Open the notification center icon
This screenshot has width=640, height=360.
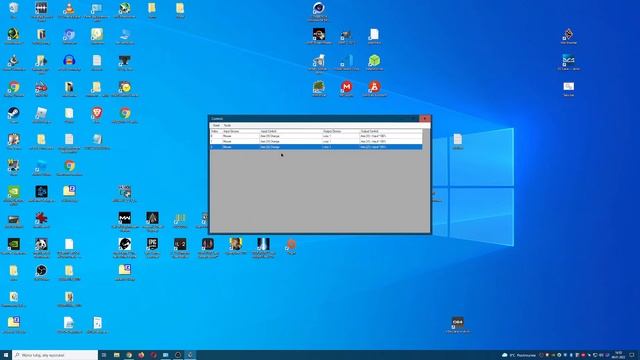(x=632, y=355)
